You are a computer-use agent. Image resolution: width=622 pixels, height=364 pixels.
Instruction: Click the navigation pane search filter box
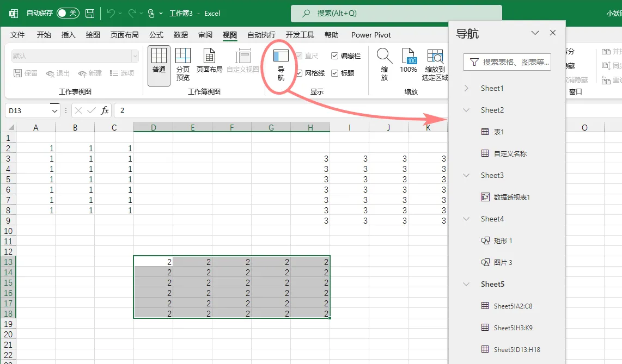(507, 62)
